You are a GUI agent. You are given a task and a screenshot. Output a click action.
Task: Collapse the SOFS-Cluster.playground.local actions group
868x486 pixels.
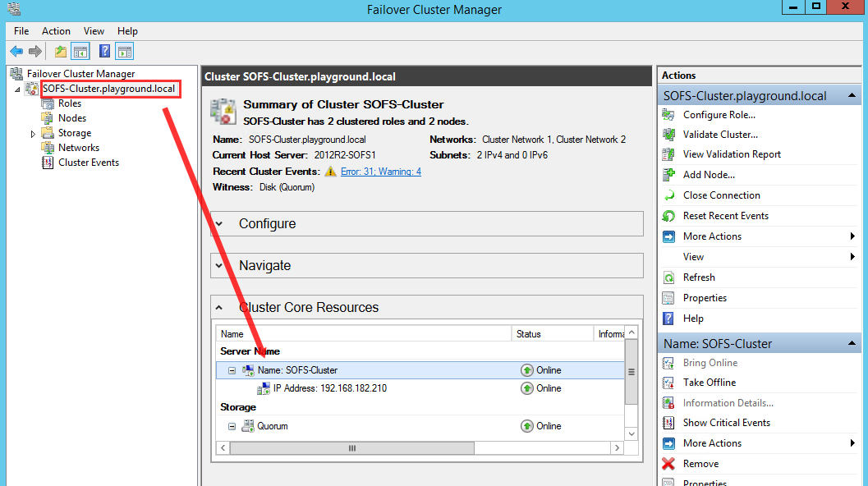pos(852,96)
